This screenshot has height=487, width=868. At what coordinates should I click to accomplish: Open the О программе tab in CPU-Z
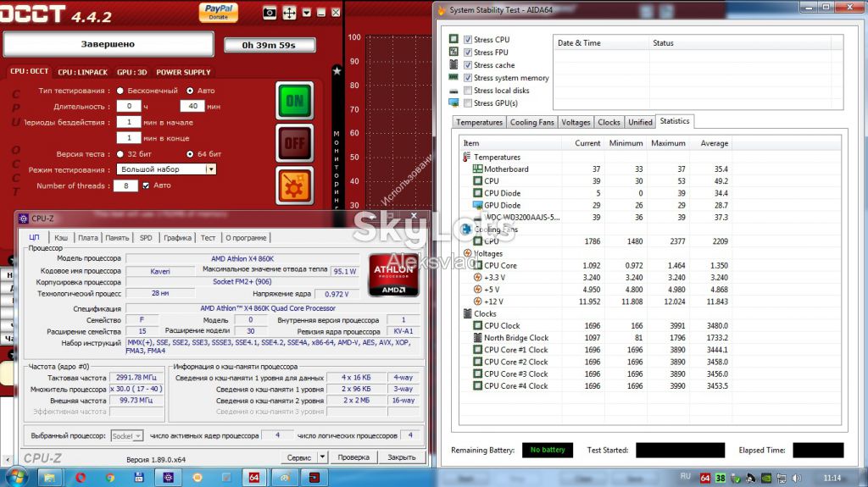[246, 238]
